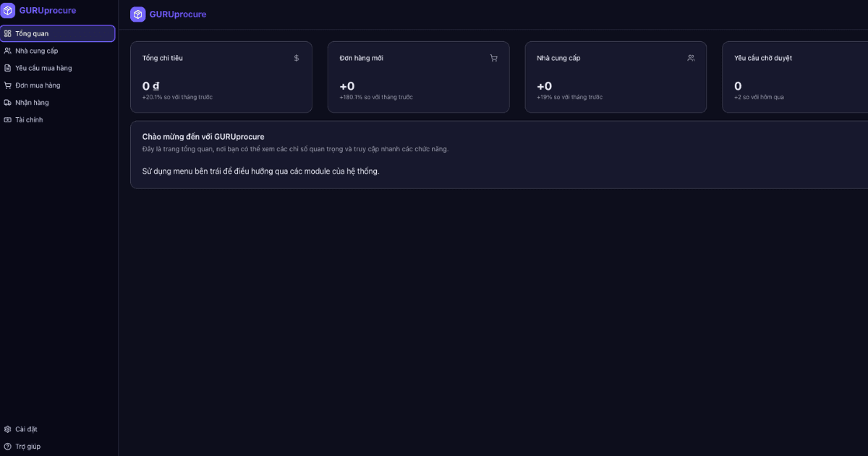868x456 pixels.
Task: Click the Tài chính banknote icon
Action: tap(8, 120)
